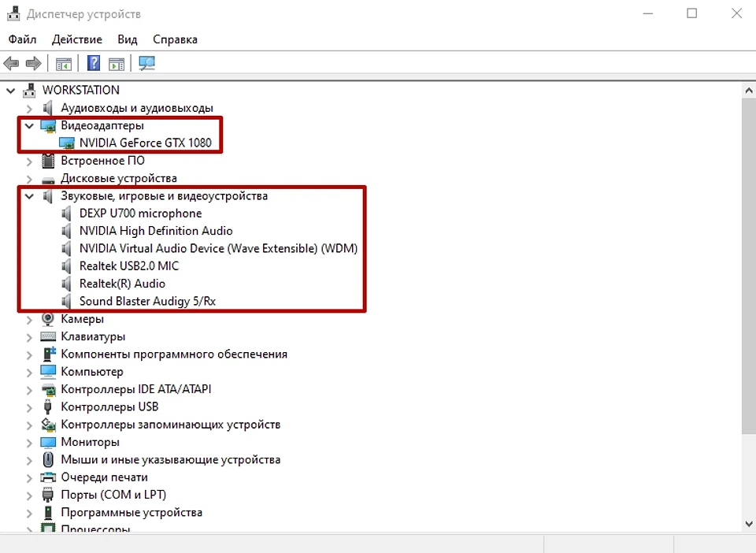
Task: Click the mouse icon beside Мыши и иные указывающие устройства
Action: click(48, 459)
